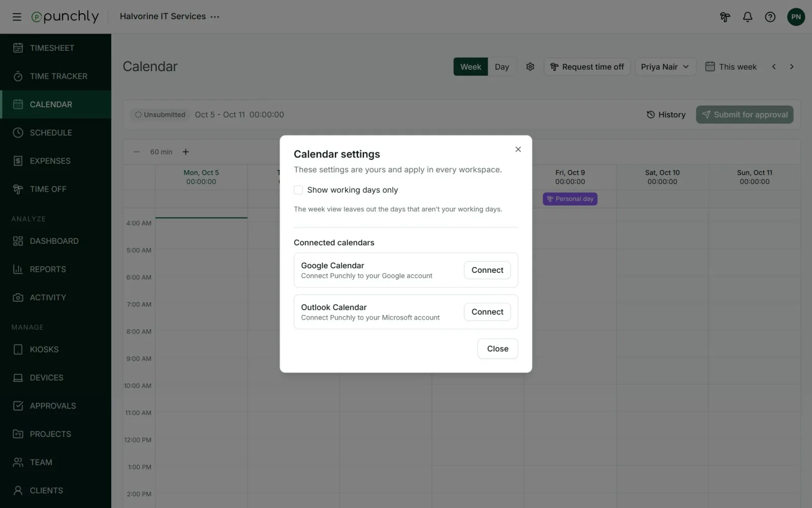Open the help question mark icon
The image size is (812, 508).
pos(770,17)
